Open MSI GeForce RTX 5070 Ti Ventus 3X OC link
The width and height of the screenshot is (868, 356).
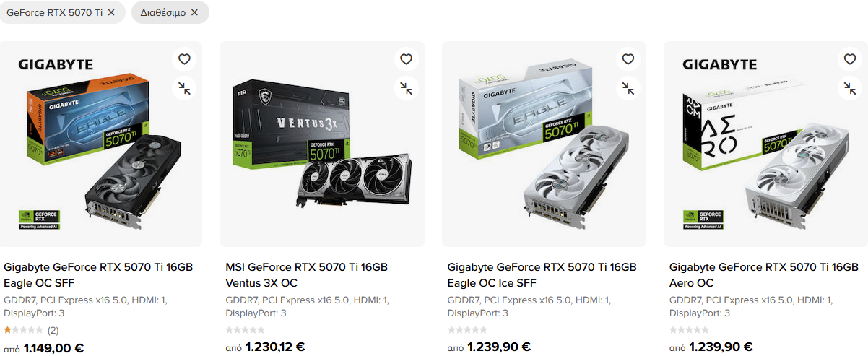click(307, 275)
